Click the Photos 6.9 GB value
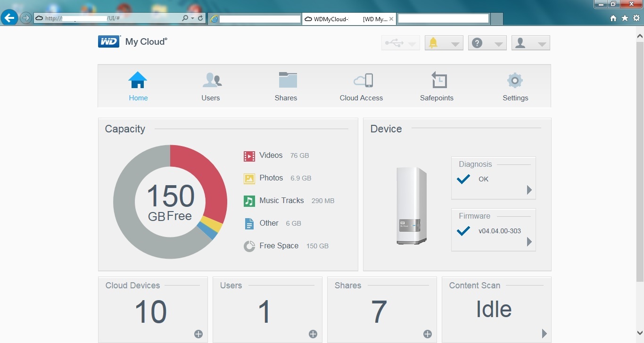The height and width of the screenshot is (343, 644). click(301, 178)
